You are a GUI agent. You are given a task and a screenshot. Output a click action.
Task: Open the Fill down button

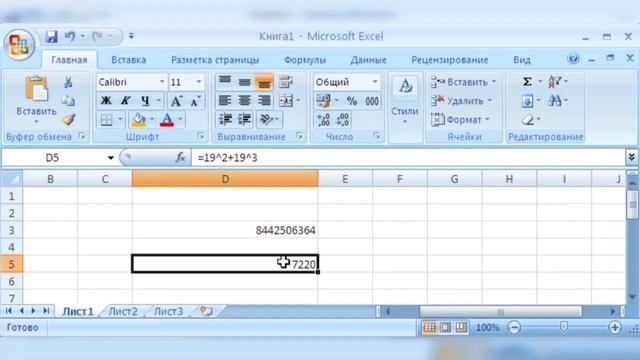[x=527, y=101]
